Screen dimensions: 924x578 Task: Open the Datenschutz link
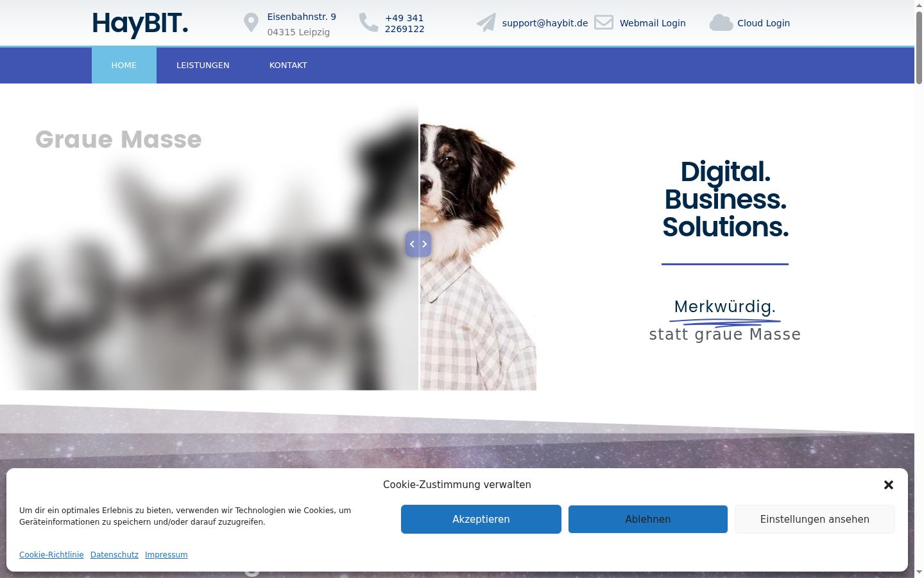click(114, 555)
